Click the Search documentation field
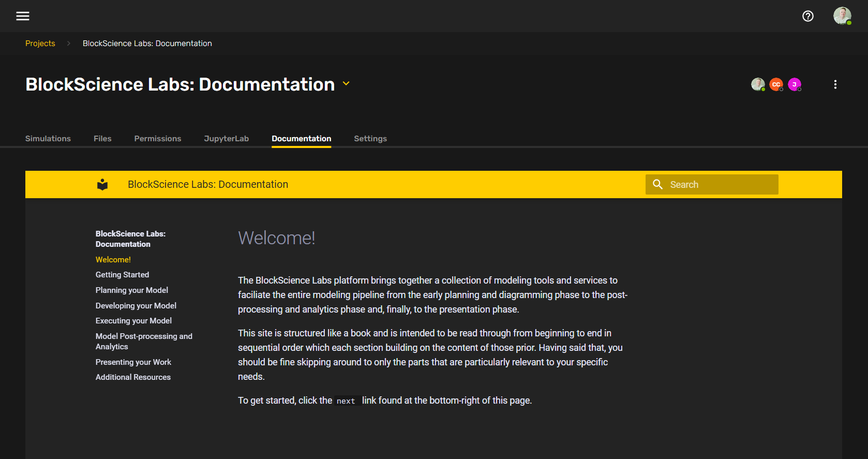The height and width of the screenshot is (459, 868). (x=712, y=185)
